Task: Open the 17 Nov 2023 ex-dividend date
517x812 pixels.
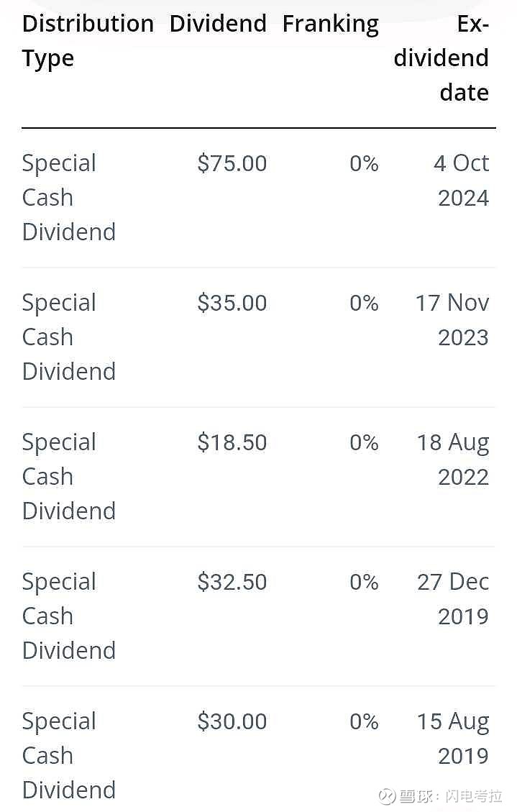Action: tap(452, 319)
